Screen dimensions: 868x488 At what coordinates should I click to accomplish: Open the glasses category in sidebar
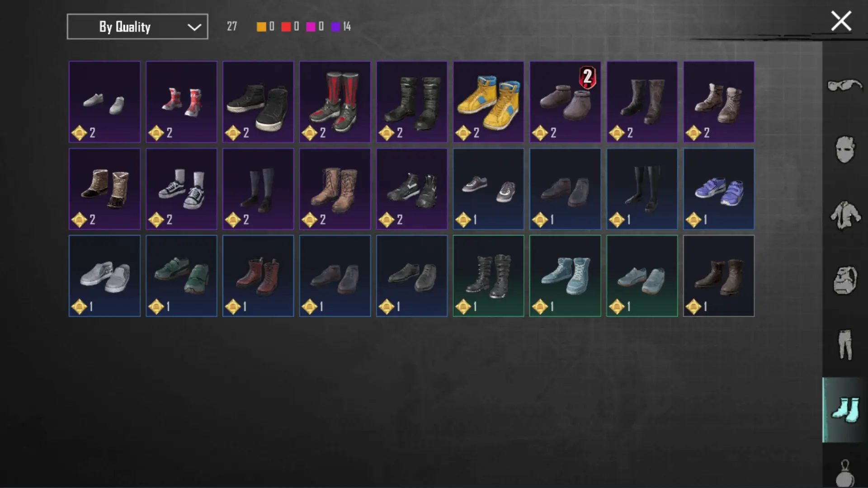point(844,85)
